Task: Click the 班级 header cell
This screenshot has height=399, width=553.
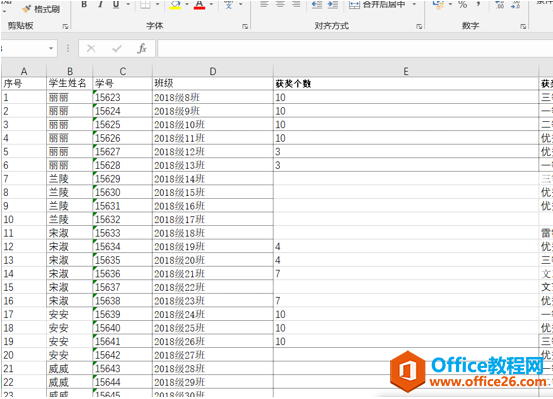Action: click(213, 84)
